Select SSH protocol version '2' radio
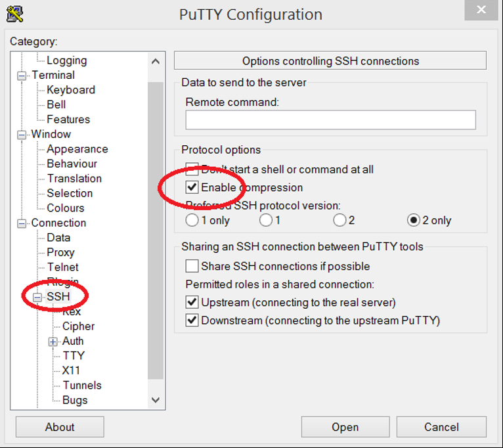The image size is (503, 448). tap(339, 220)
